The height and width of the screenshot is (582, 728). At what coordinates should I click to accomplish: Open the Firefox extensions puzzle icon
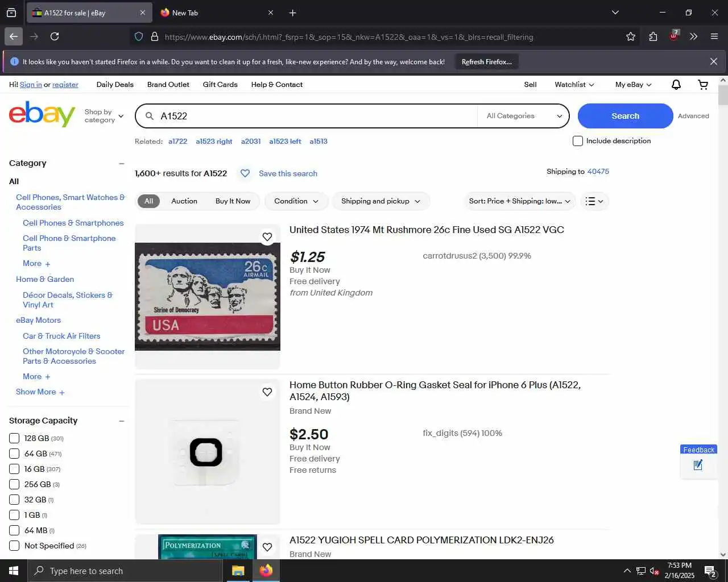pos(653,36)
